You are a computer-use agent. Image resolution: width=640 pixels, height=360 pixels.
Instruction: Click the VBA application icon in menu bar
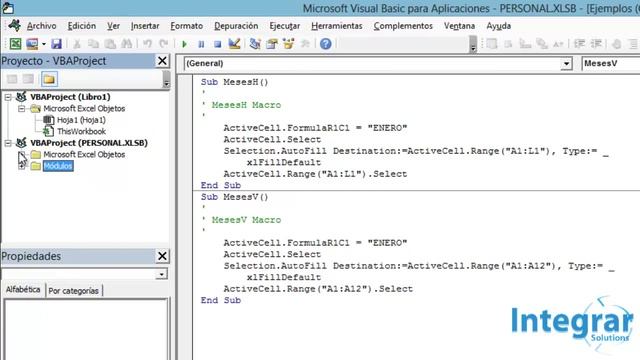pos(15,25)
